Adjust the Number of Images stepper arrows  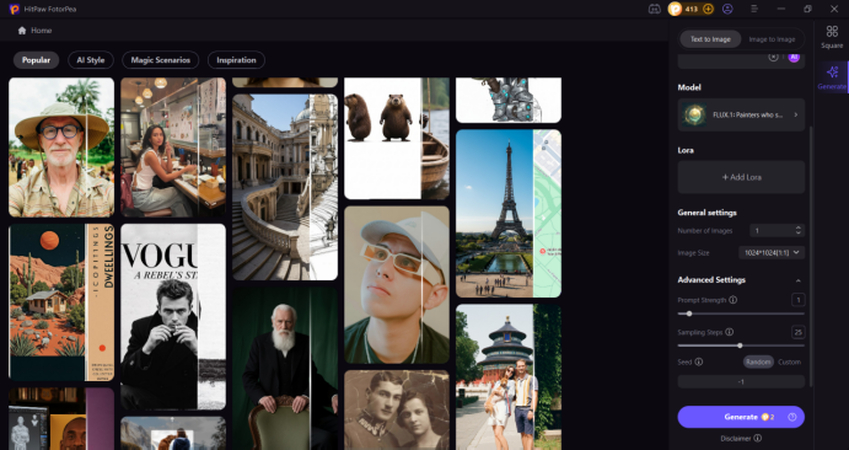798,231
